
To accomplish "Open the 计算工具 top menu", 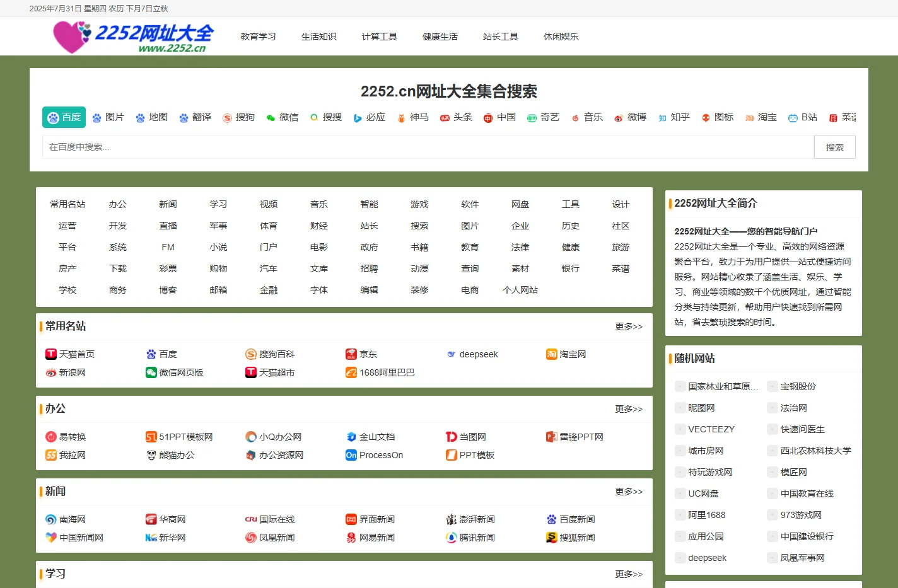I will [380, 37].
